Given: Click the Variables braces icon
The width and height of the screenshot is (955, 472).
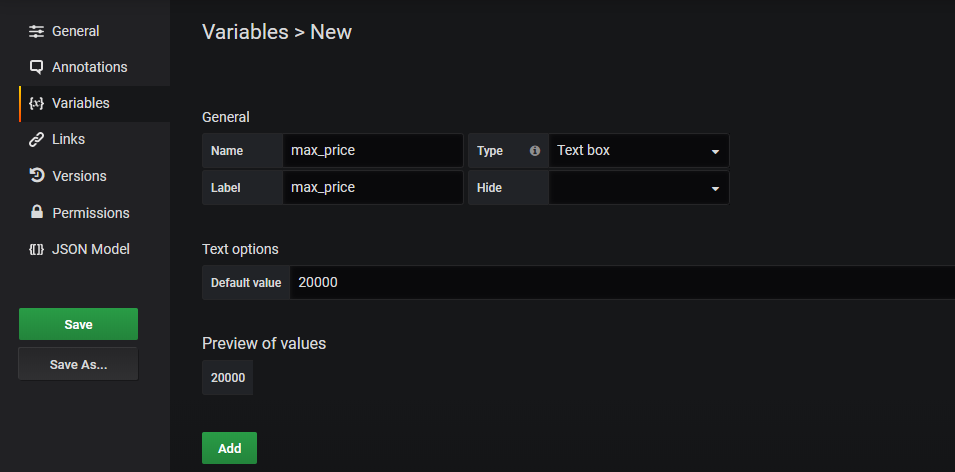Looking at the screenshot, I should (x=37, y=104).
